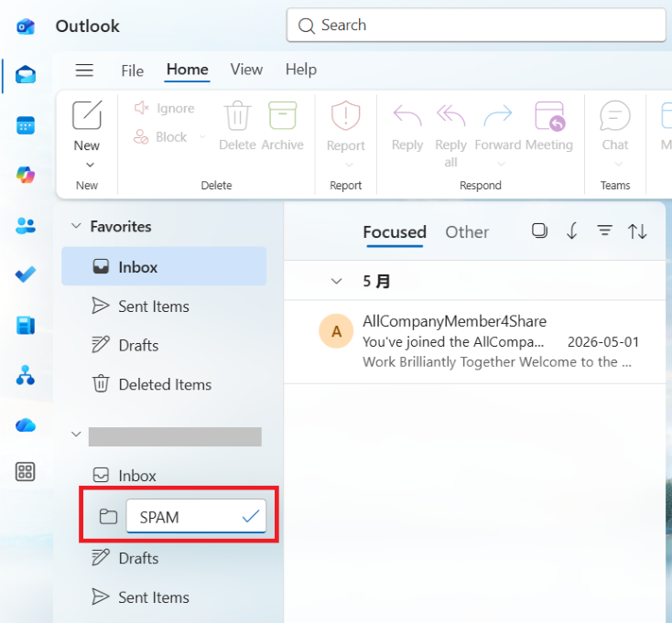The image size is (672, 623).
Task: Click the Report shield icon
Action: tap(345, 127)
